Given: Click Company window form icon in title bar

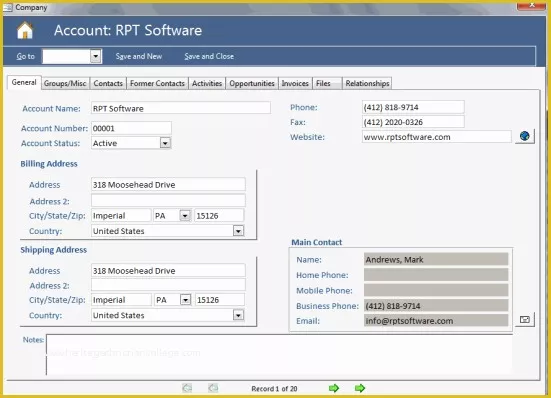Looking at the screenshot, I should [x=8, y=7].
